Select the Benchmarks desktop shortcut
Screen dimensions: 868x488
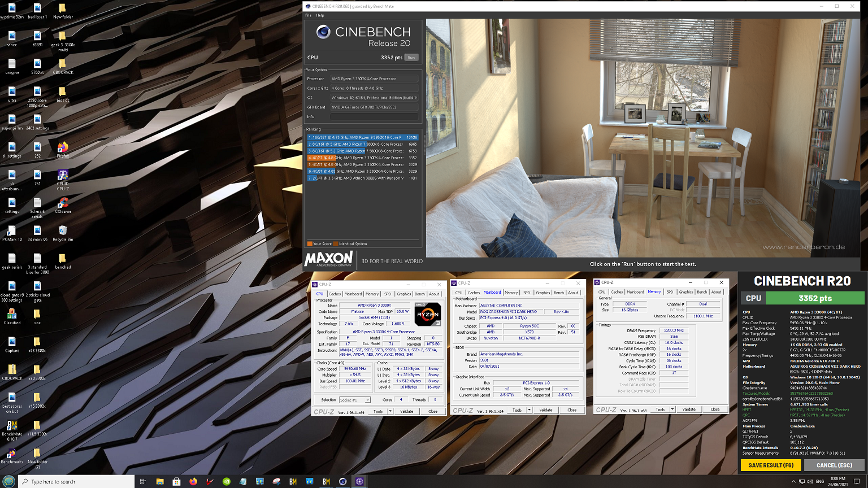click(x=12, y=456)
